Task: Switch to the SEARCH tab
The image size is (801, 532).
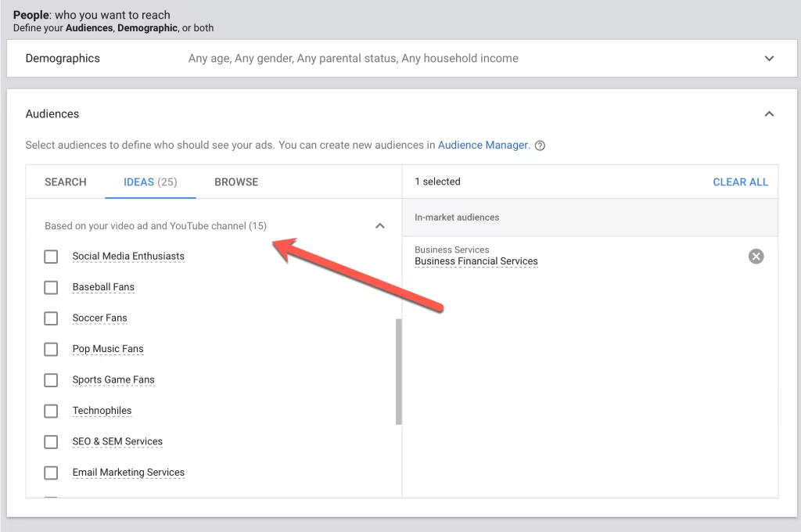Action: (x=66, y=182)
